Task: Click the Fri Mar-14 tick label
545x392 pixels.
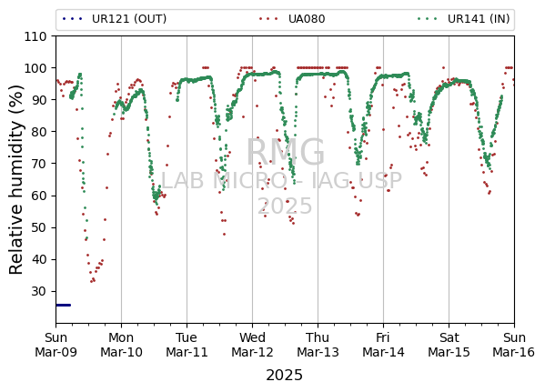Action: coord(383,345)
